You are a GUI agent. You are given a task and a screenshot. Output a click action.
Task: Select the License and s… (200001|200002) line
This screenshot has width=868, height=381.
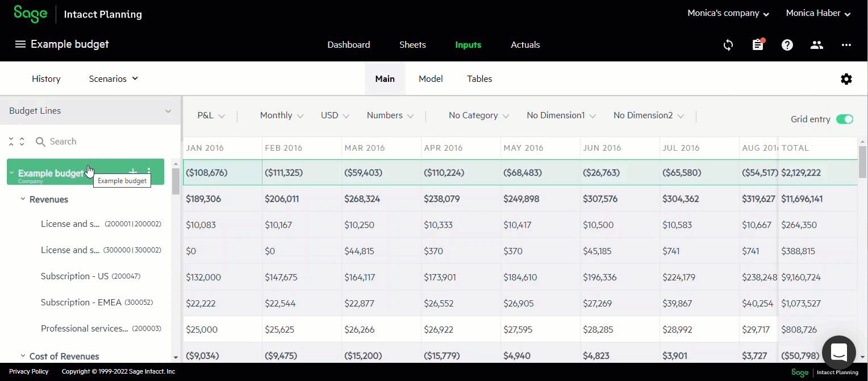pyautogui.click(x=101, y=224)
